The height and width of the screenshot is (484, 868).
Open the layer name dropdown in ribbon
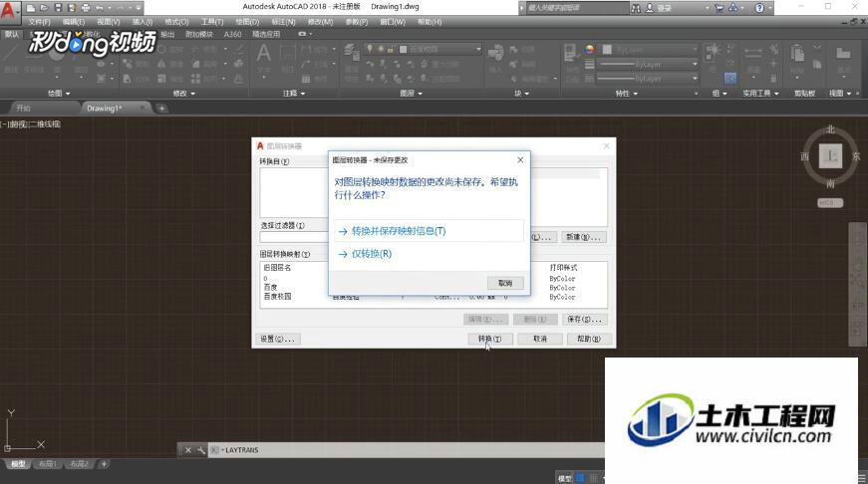click(423, 49)
